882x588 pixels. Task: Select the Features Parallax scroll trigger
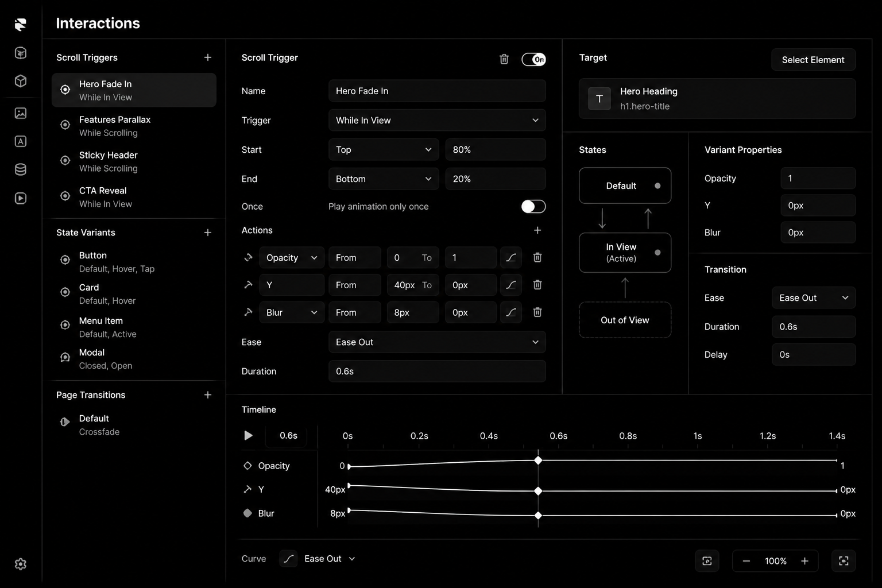pos(134,126)
